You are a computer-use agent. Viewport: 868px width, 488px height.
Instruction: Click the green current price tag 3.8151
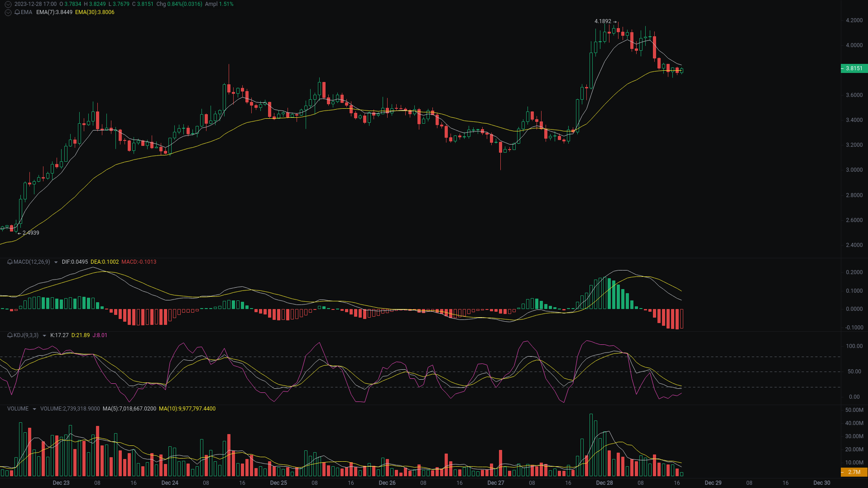(853, 69)
